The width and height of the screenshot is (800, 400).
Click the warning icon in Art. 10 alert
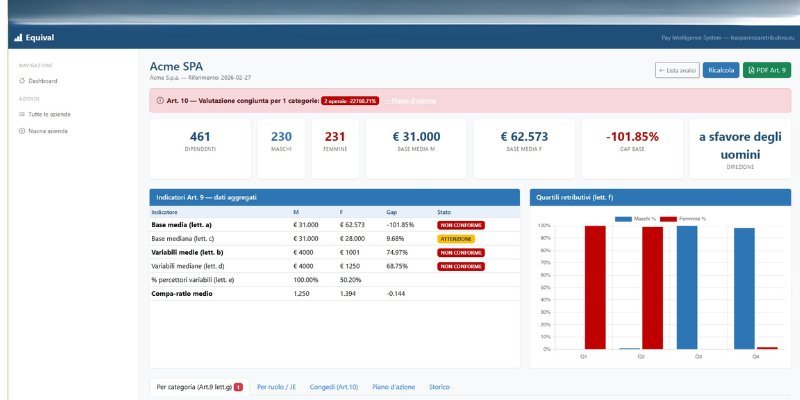point(160,101)
